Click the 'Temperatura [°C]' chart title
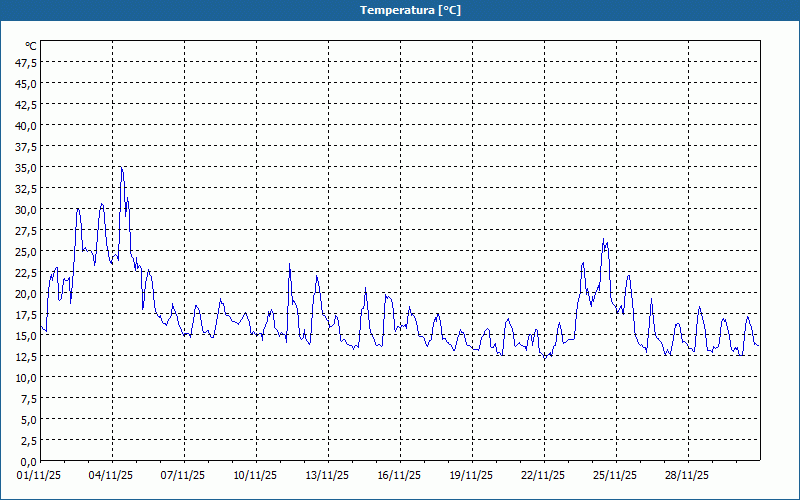This screenshot has height=500, width=800. [x=399, y=10]
